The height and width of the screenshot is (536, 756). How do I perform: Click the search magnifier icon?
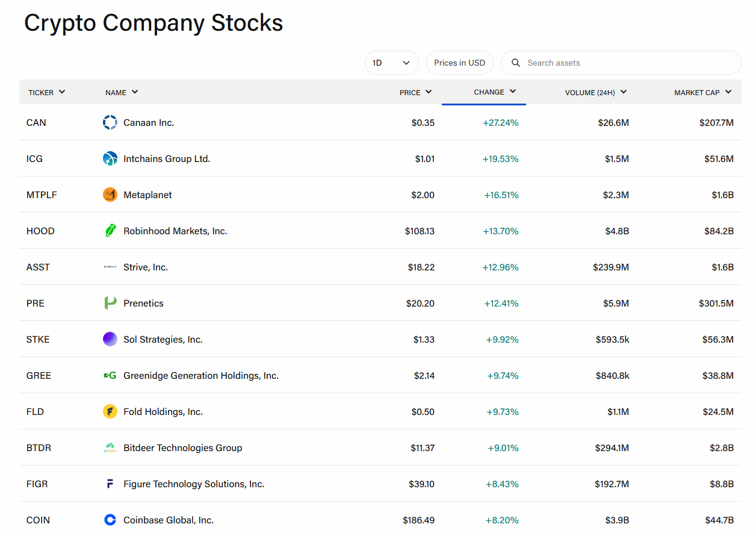[x=515, y=63]
